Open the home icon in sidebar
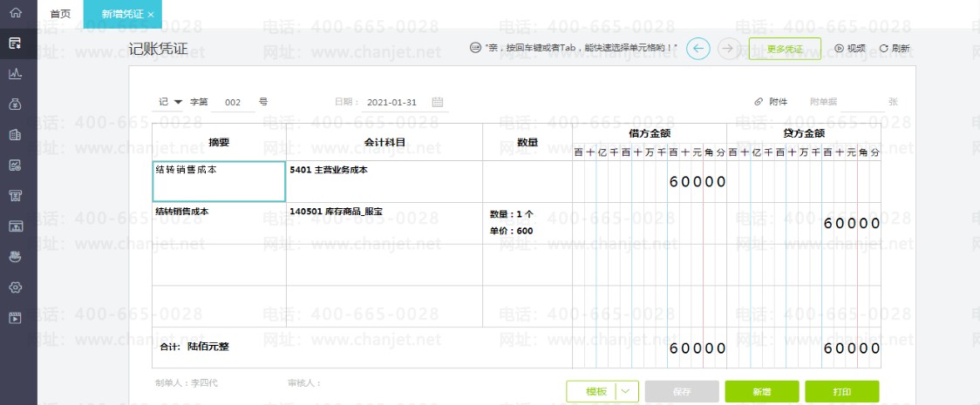This screenshot has height=405, width=980. pos(16,12)
